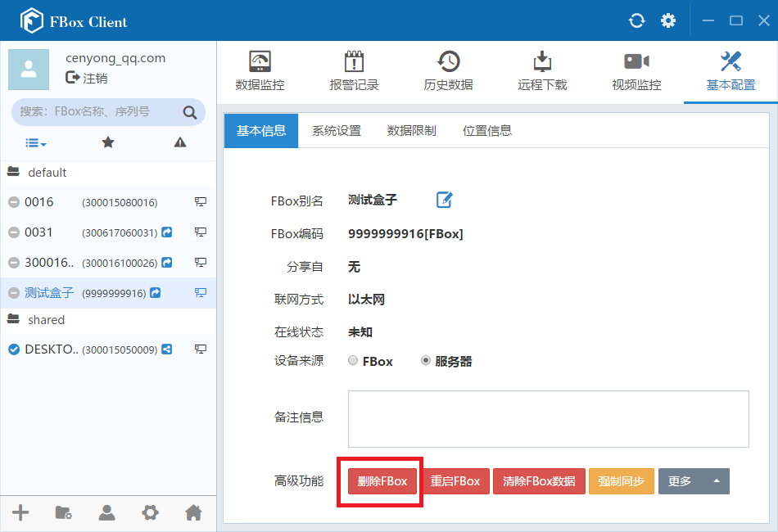Click share arrow icon on 测试盒子 row
Viewport: 778px width, 532px height.
156,292
